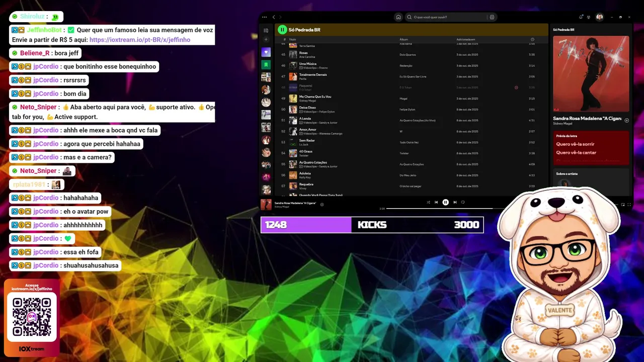Open the album 'Dois Quartos' link
The width and height of the screenshot is (644, 362).
tap(408, 55)
